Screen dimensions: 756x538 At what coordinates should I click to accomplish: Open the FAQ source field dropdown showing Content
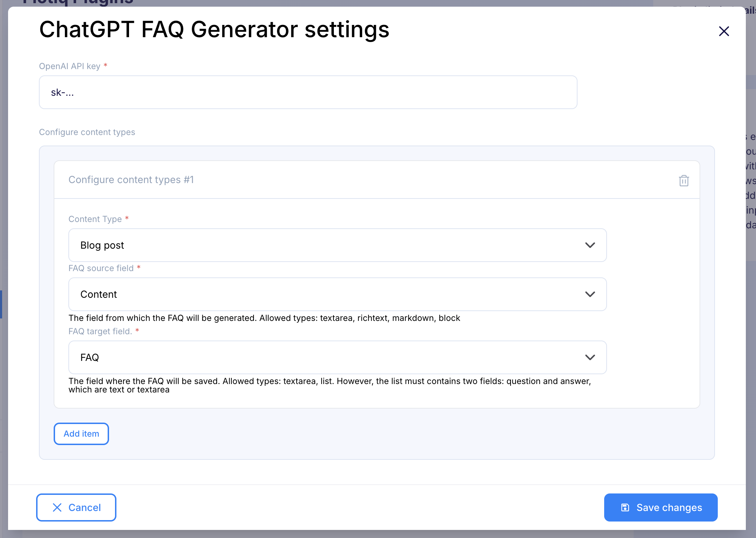coord(337,294)
